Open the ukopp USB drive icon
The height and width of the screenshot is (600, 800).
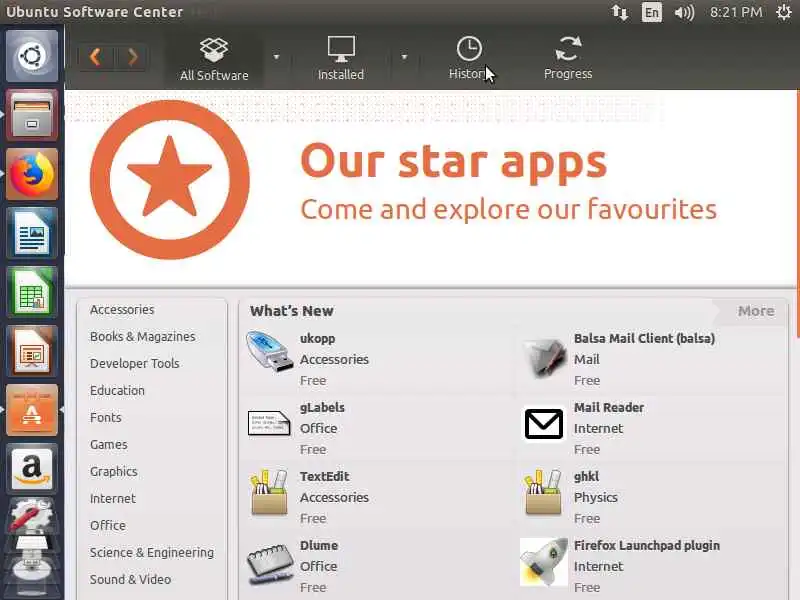click(x=269, y=352)
